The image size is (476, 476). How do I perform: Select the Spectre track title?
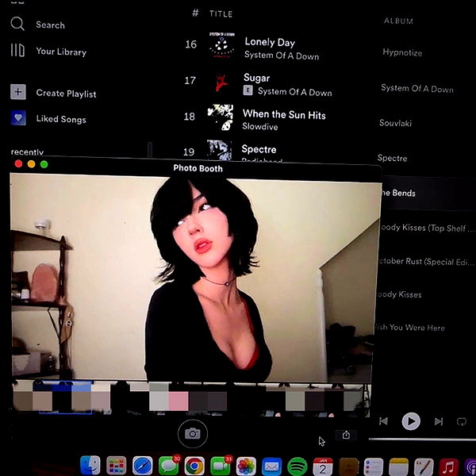tap(259, 149)
